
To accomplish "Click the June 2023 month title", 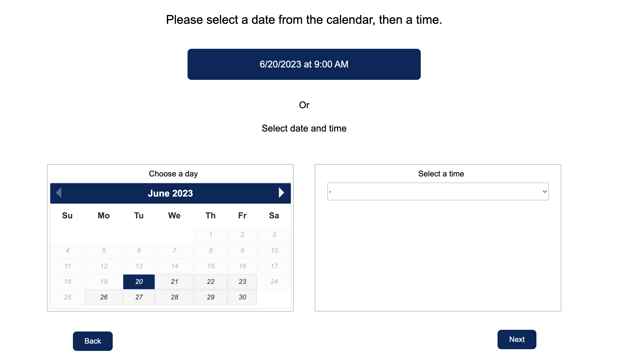I will [x=170, y=193].
